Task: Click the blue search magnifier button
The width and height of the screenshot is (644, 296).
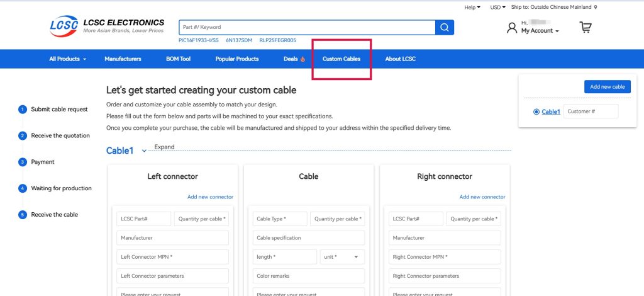Action: tap(445, 27)
